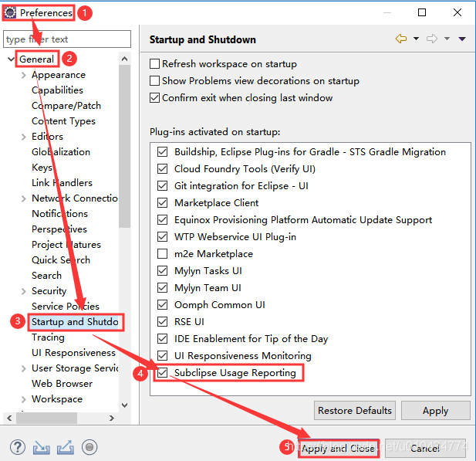Open Web Browser preference page

(62, 384)
